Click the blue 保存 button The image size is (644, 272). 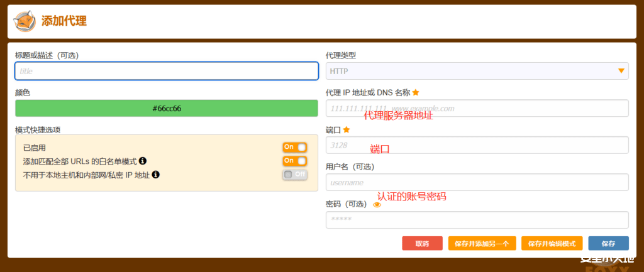pyautogui.click(x=608, y=243)
